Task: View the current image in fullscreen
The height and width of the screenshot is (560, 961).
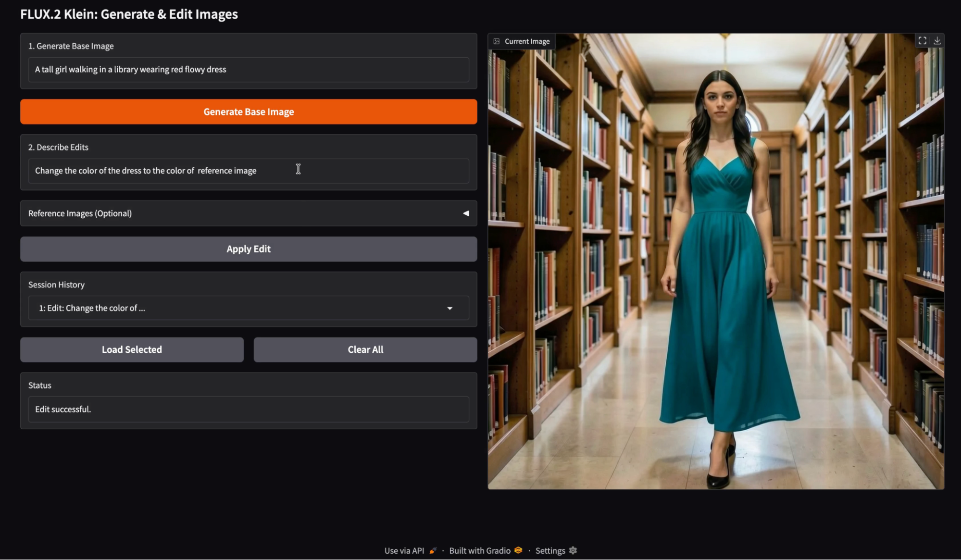Action: coord(922,41)
